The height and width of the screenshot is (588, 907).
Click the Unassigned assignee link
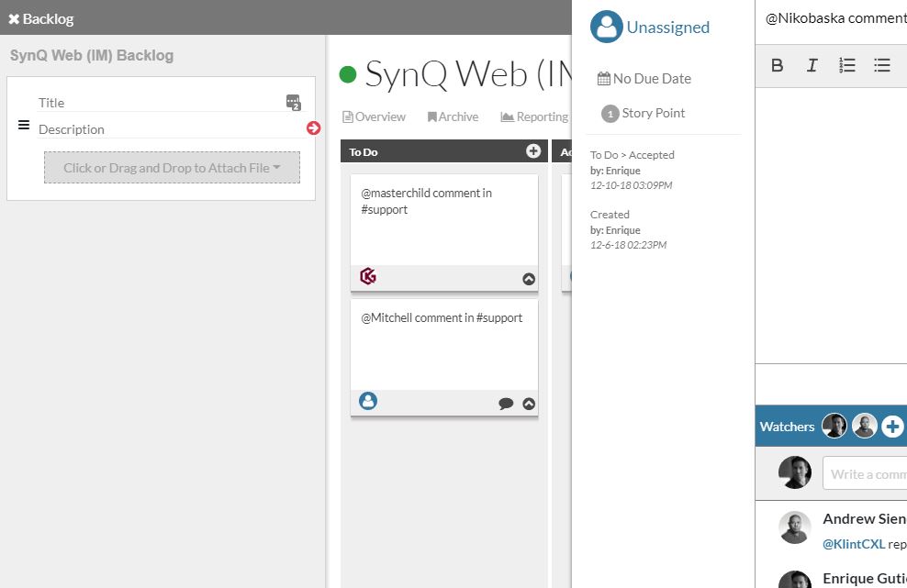click(x=667, y=28)
